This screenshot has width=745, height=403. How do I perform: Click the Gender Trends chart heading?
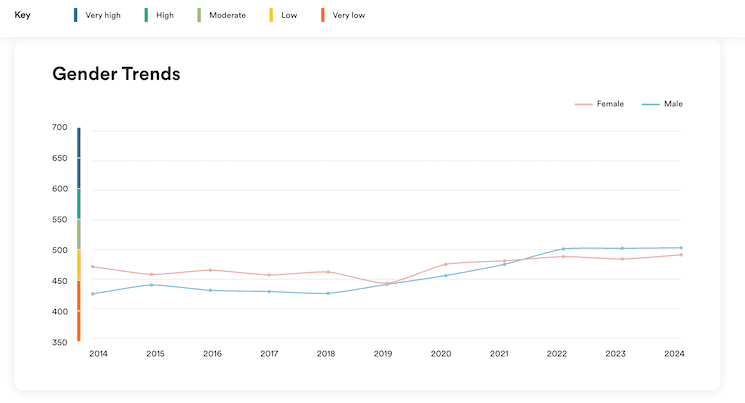click(x=115, y=74)
